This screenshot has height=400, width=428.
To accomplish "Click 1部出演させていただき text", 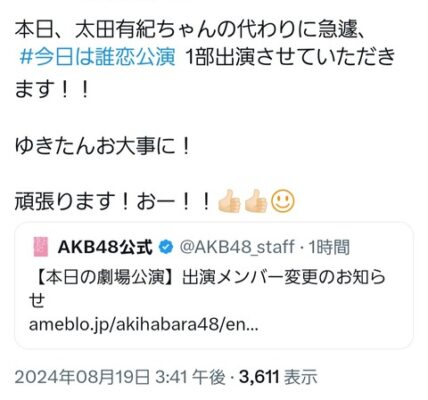I will (x=290, y=58).
